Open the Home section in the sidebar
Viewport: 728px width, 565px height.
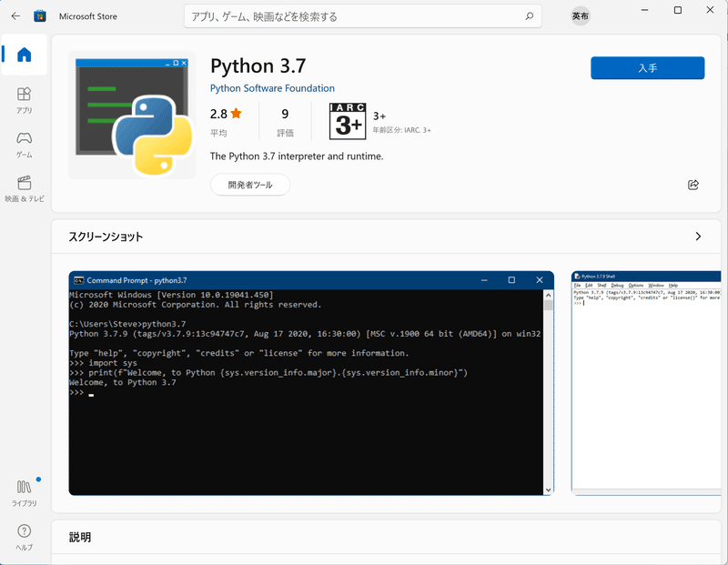[23, 55]
